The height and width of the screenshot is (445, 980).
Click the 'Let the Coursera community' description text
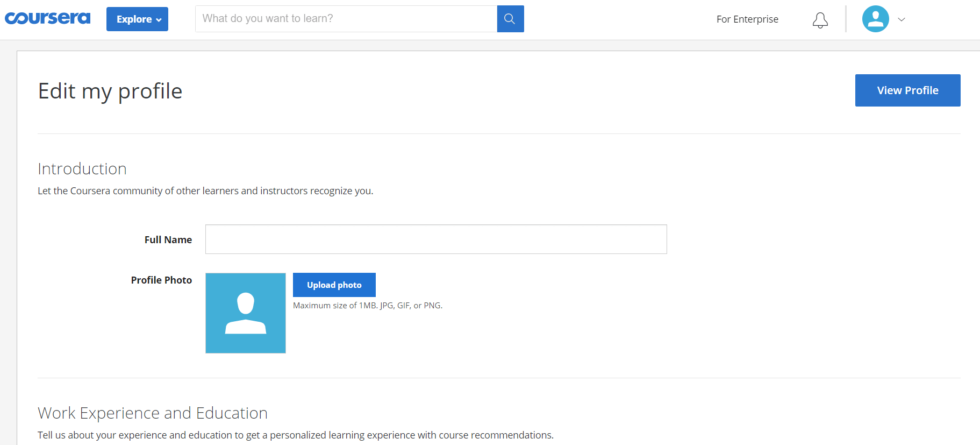205,191
